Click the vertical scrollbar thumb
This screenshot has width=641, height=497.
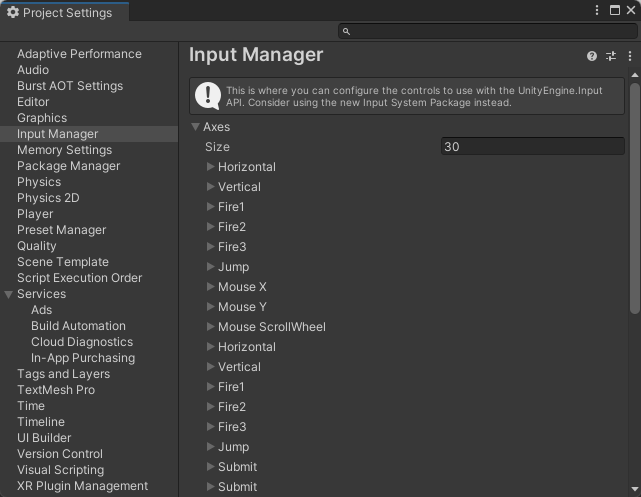(634, 198)
